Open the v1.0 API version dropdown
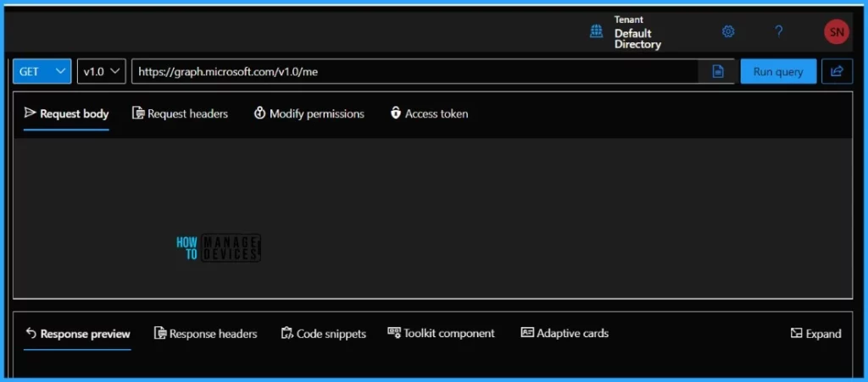This screenshot has height=382, width=868. 102,71
